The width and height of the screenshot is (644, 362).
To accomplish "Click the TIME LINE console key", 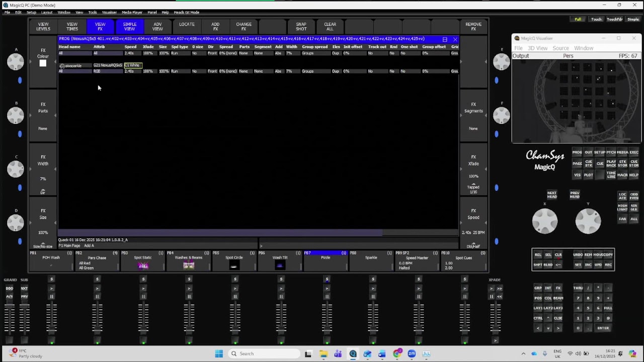I will click(x=611, y=175).
